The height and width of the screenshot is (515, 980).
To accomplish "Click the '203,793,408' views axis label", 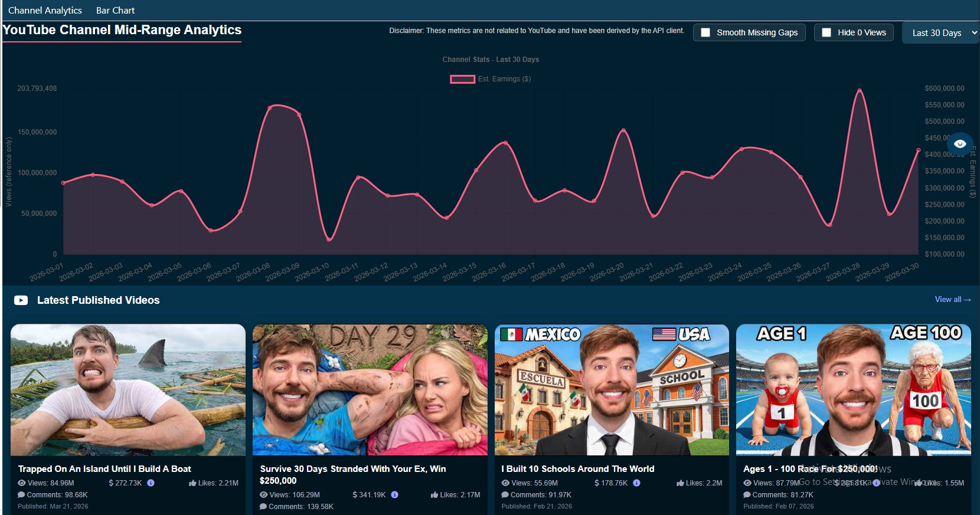I will [37, 88].
